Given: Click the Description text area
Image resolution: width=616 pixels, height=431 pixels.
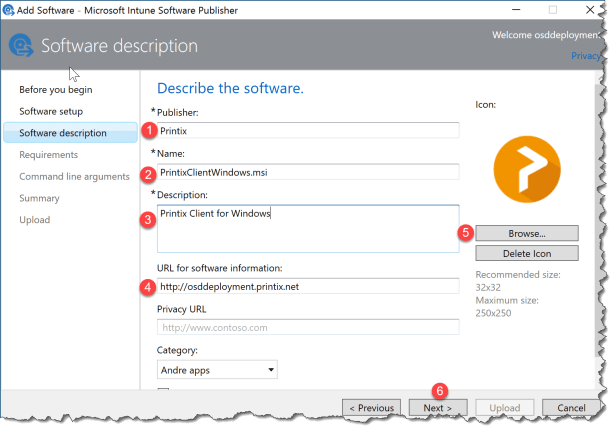Looking at the screenshot, I should pyautogui.click(x=308, y=229).
